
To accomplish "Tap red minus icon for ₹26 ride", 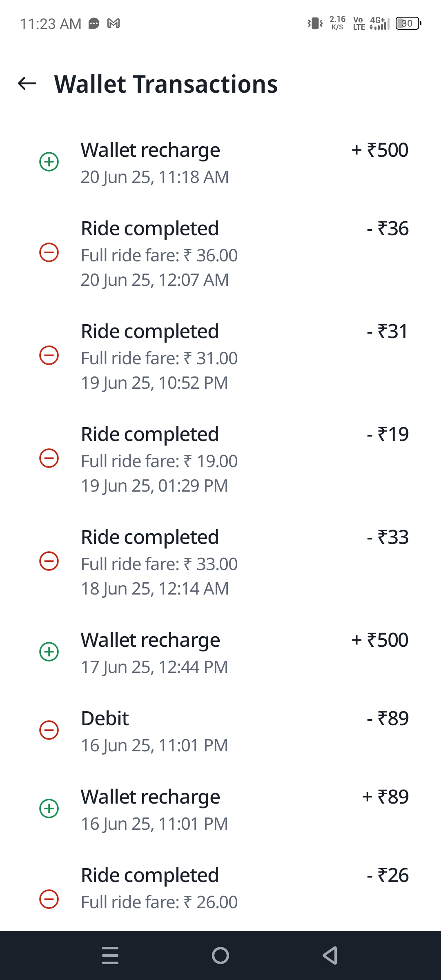I will 49,899.
